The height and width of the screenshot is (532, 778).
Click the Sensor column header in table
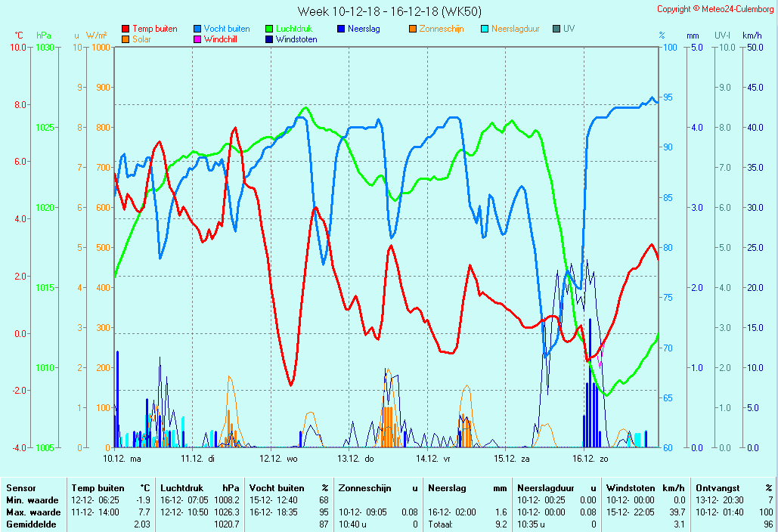21,488
